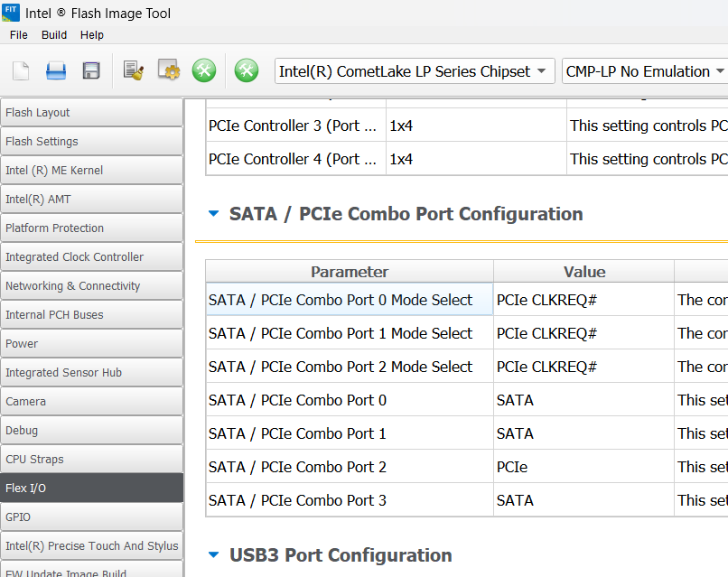This screenshot has height=577, width=728.
Task: Click the second green build tools icon
Action: point(247,71)
